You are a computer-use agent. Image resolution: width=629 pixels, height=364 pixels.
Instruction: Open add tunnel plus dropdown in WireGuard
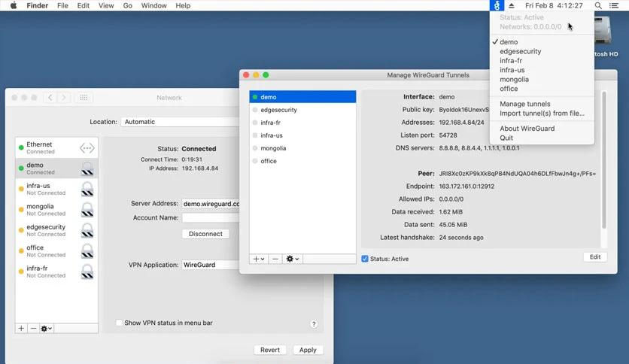258,259
